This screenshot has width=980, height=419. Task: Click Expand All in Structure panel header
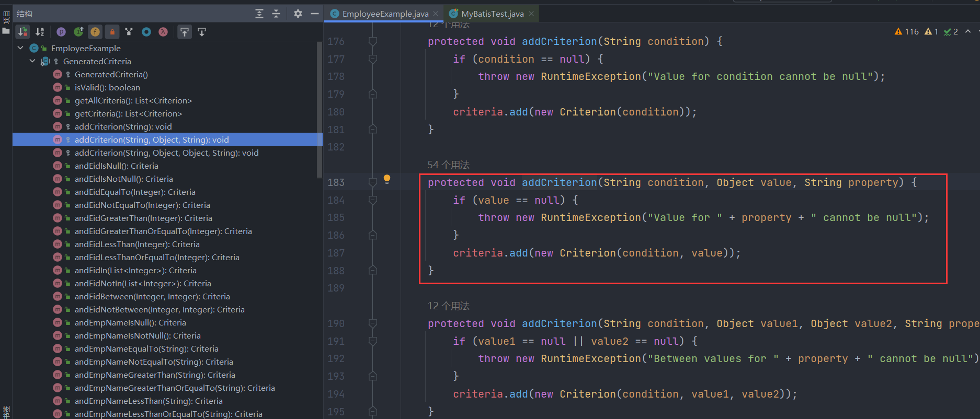(259, 14)
